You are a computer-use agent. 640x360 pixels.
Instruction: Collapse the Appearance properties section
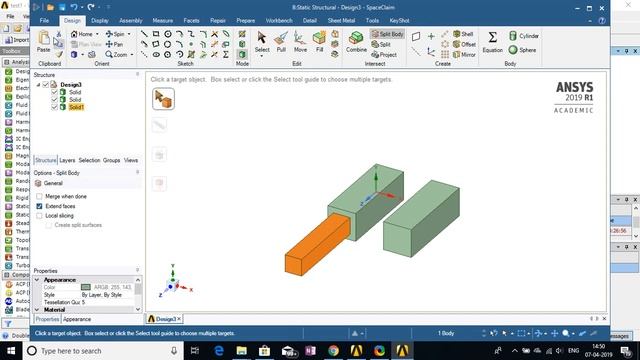click(x=37, y=280)
